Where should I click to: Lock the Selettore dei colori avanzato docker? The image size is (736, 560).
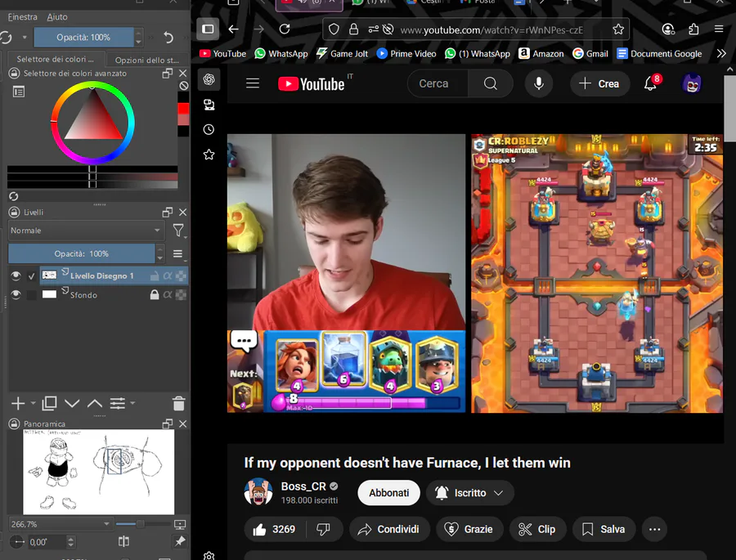click(14, 74)
